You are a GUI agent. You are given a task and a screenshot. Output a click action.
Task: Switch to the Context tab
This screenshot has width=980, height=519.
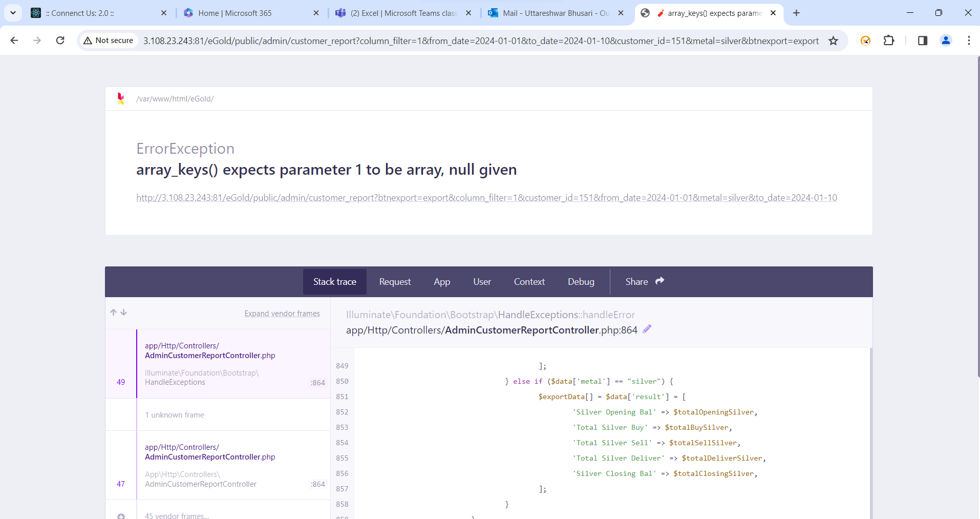[x=529, y=282]
